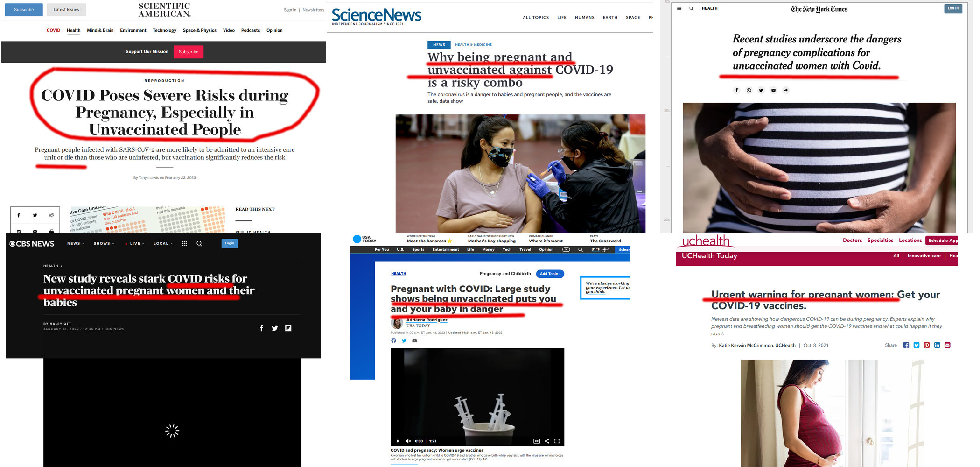The image size is (980, 467).
Task: Click Reddit icon in Scientific American share box
Action: pyautogui.click(x=51, y=215)
